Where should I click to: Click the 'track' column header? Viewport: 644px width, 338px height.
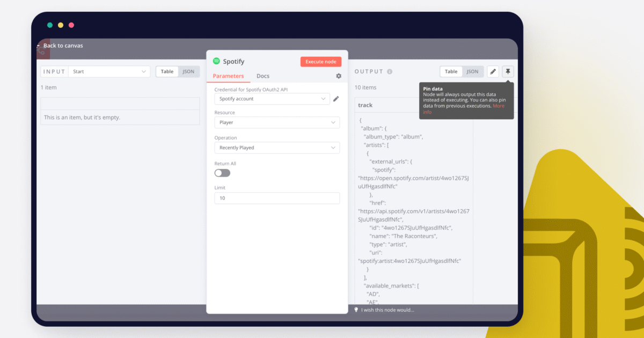coord(365,105)
